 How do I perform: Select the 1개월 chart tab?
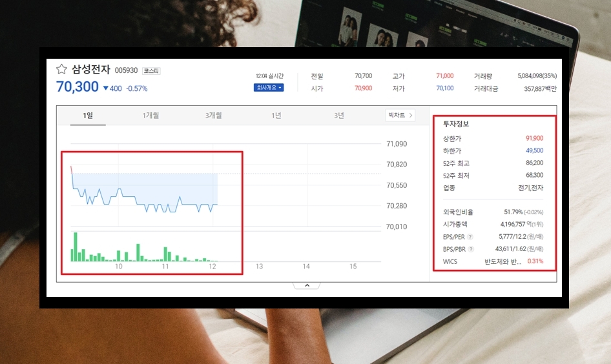(x=150, y=116)
